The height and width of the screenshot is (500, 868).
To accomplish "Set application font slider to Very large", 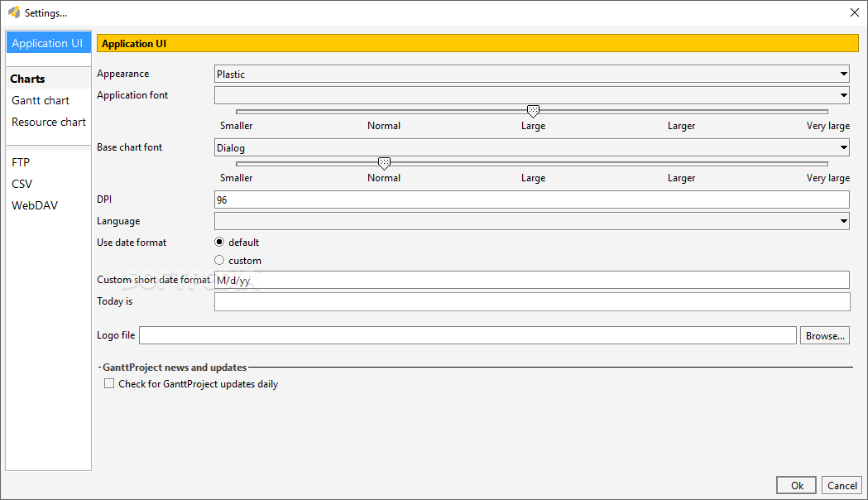I will coord(827,112).
